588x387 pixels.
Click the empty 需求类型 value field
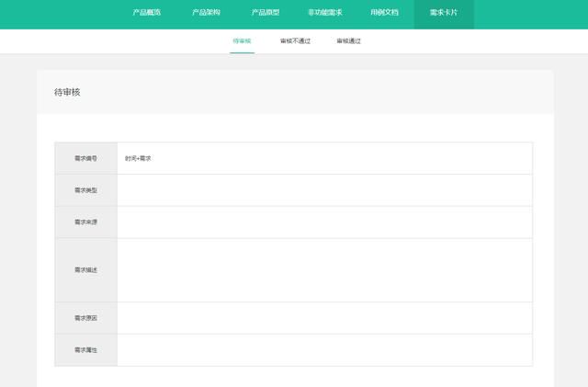[x=324, y=190]
